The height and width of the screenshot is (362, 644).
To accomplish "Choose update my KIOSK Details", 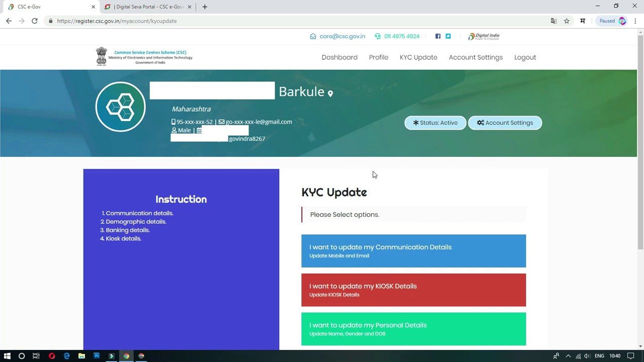I will tap(414, 290).
